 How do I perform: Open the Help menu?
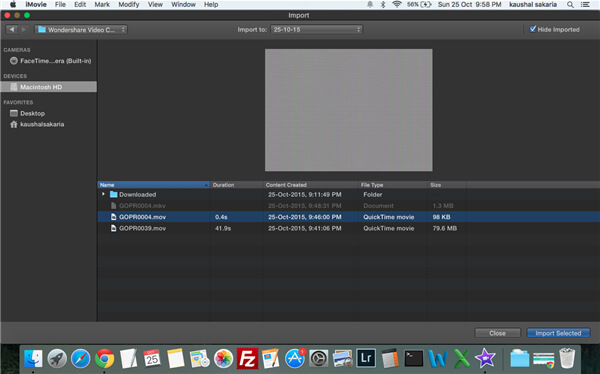point(211,5)
